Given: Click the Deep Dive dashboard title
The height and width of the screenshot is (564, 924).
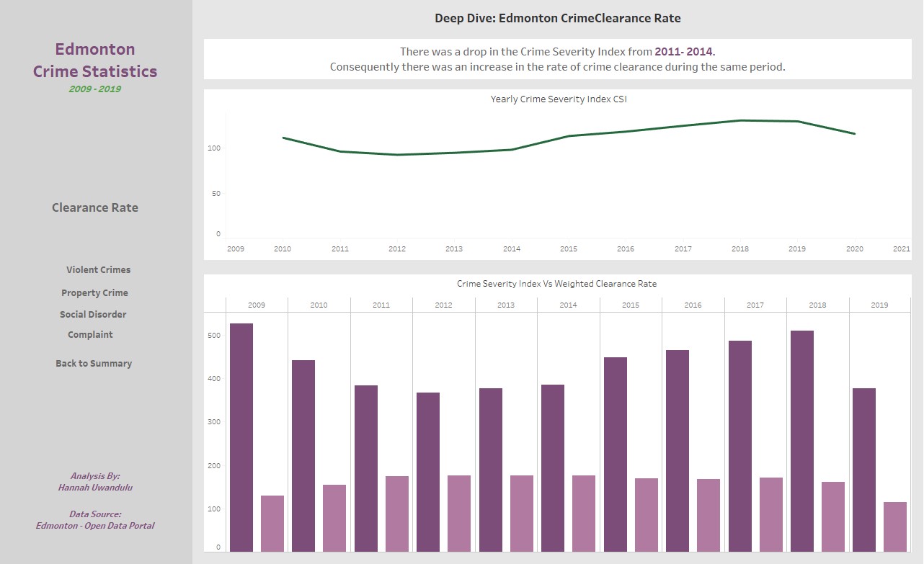Looking at the screenshot, I should pyautogui.click(x=557, y=18).
